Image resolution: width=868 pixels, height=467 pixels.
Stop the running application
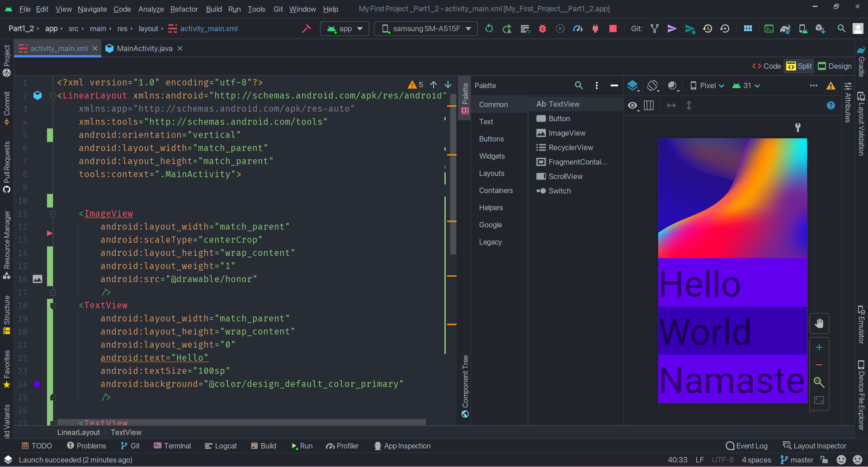pyautogui.click(x=613, y=28)
